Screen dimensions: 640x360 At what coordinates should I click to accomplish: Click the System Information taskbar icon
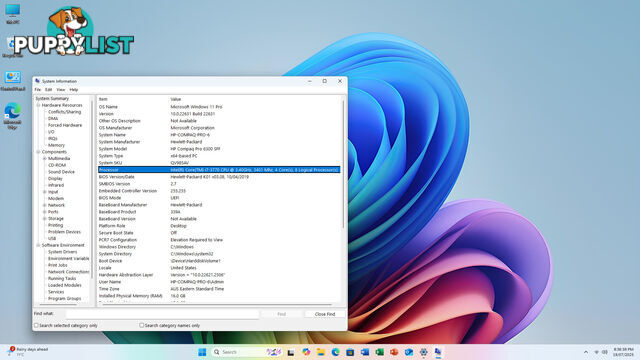[x=438, y=352]
